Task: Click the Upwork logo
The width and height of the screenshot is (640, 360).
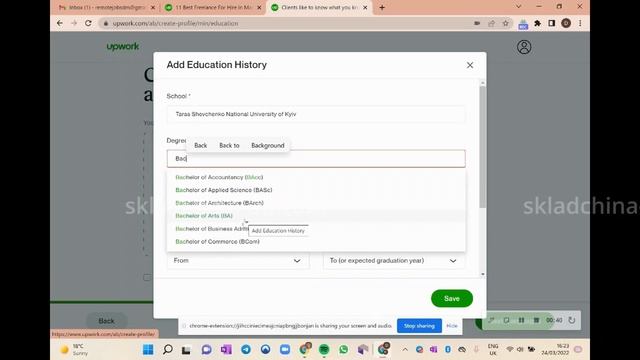Action: point(123,47)
